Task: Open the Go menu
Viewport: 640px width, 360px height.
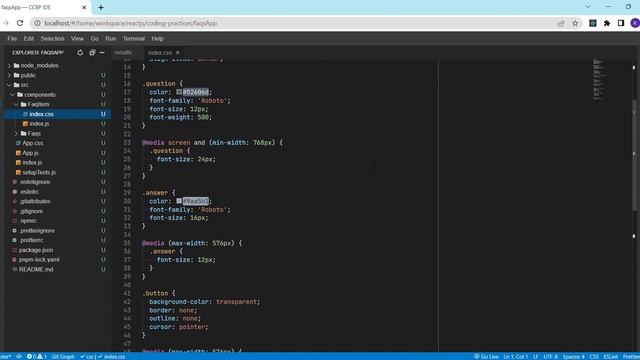Action: tap(95, 39)
